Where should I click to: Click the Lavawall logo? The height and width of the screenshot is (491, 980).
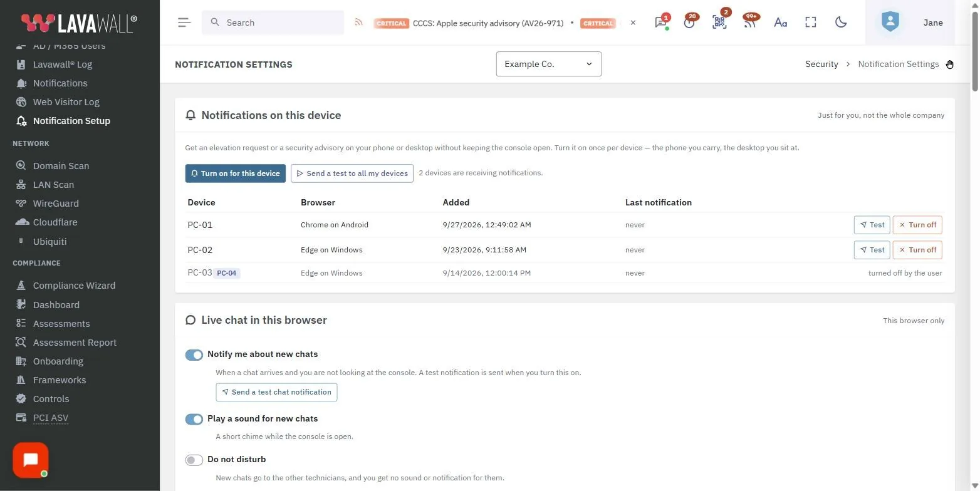[x=79, y=23]
